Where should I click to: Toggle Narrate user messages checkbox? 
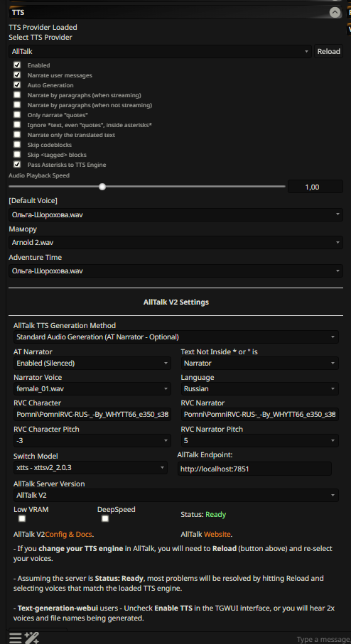[17, 75]
